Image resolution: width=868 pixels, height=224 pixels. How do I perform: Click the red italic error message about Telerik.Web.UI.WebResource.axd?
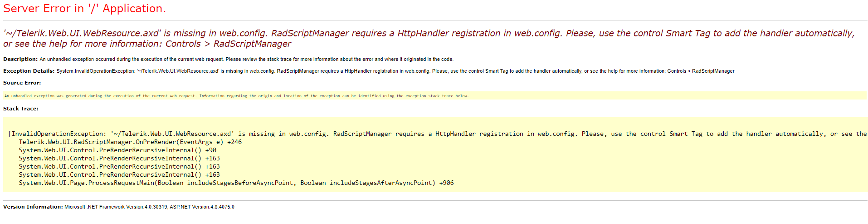click(429, 39)
